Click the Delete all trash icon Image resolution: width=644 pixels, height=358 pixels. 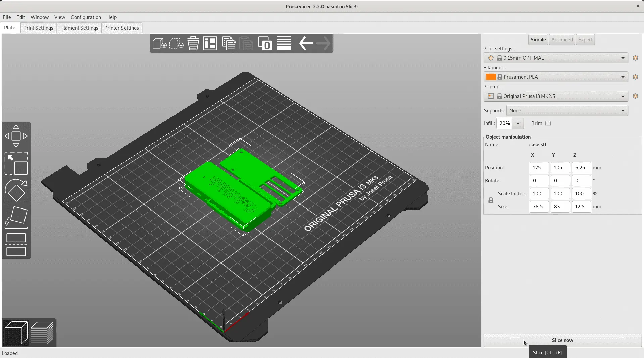[193, 43]
